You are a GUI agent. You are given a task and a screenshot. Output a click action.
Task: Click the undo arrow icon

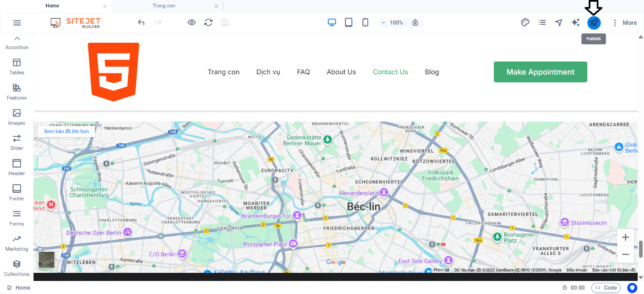pos(141,23)
